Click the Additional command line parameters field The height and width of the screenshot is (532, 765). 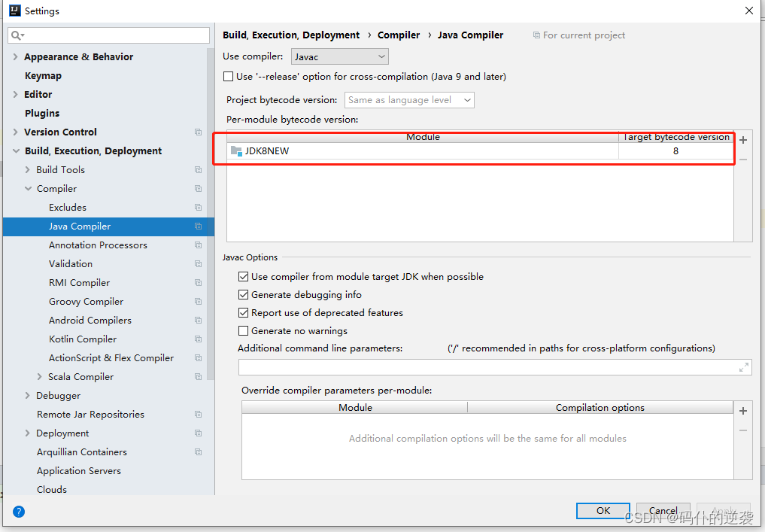point(495,367)
